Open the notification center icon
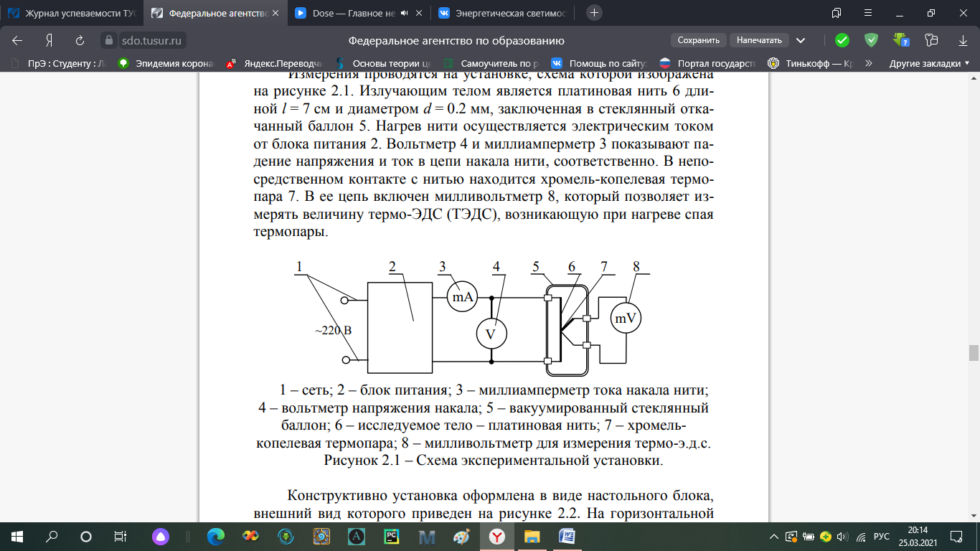The height and width of the screenshot is (551, 980). 956,536
